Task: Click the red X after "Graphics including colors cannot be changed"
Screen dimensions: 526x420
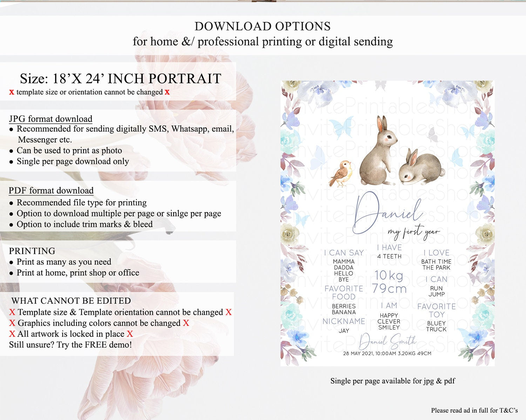Action: tap(186, 323)
